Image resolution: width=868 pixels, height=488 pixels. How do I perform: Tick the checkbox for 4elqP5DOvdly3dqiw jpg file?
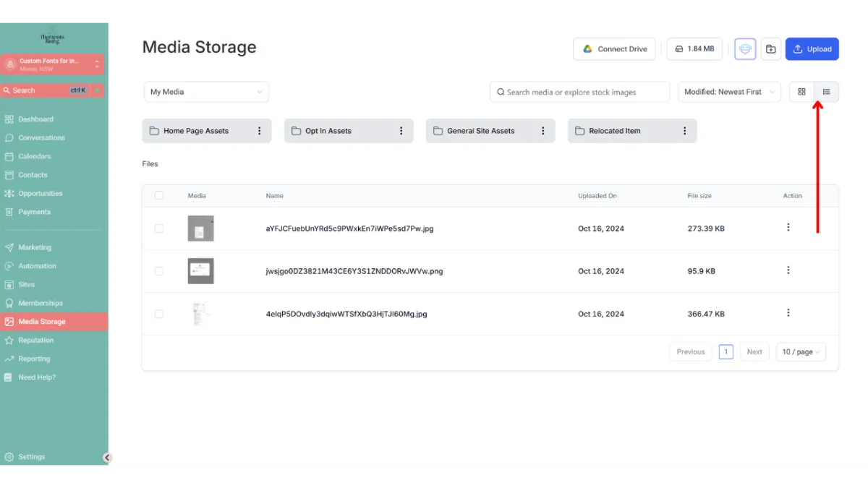click(x=159, y=314)
